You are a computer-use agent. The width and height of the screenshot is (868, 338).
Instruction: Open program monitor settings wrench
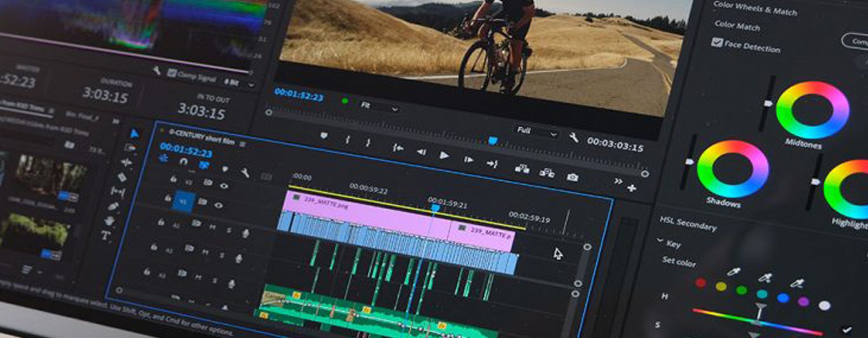[573, 137]
